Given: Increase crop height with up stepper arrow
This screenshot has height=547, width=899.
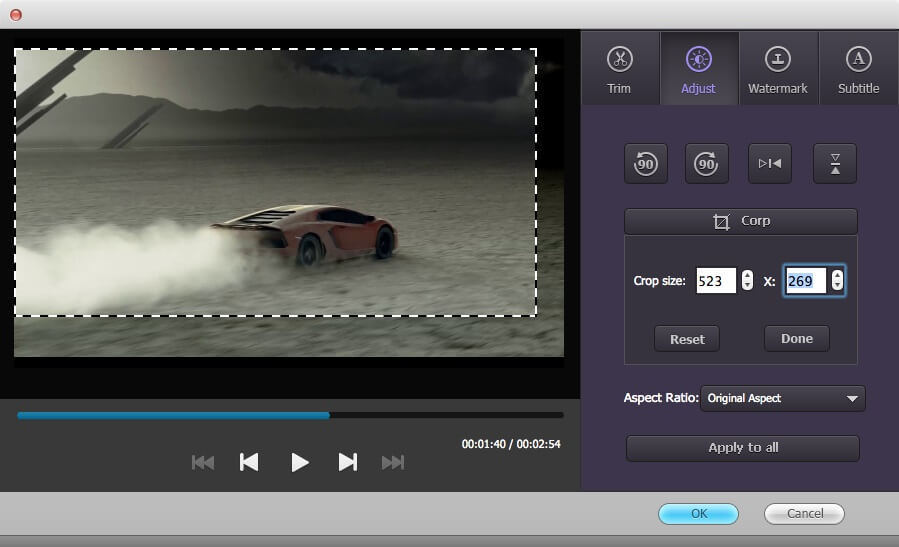Looking at the screenshot, I should (x=838, y=275).
